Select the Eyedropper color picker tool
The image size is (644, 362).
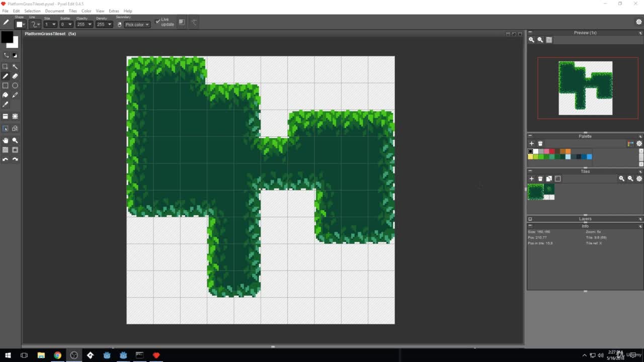coord(6,105)
